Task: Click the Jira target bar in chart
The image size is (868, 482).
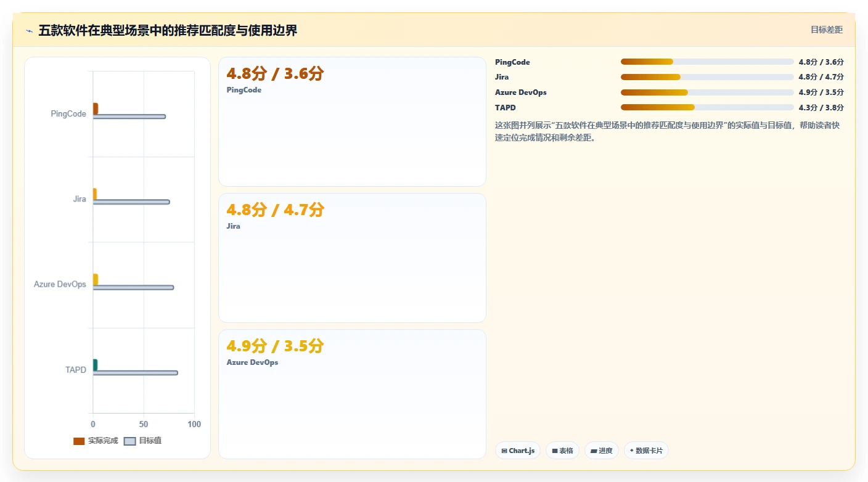Action: click(x=131, y=202)
